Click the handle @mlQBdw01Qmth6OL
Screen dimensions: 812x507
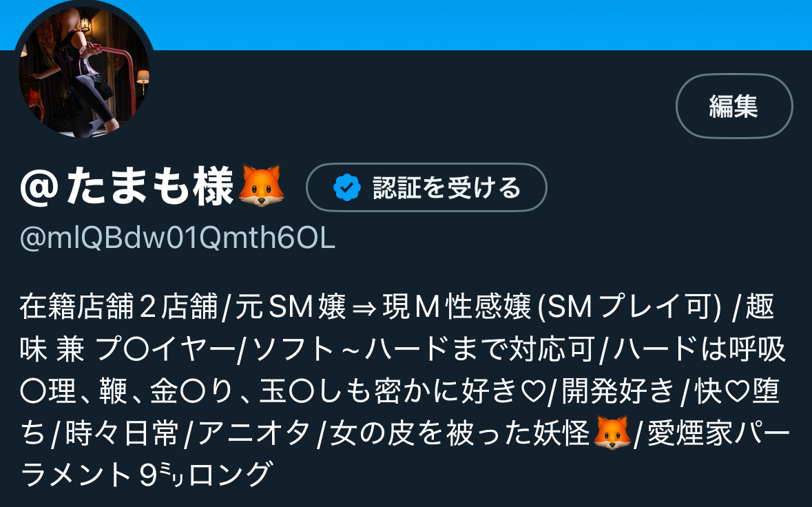click(177, 238)
